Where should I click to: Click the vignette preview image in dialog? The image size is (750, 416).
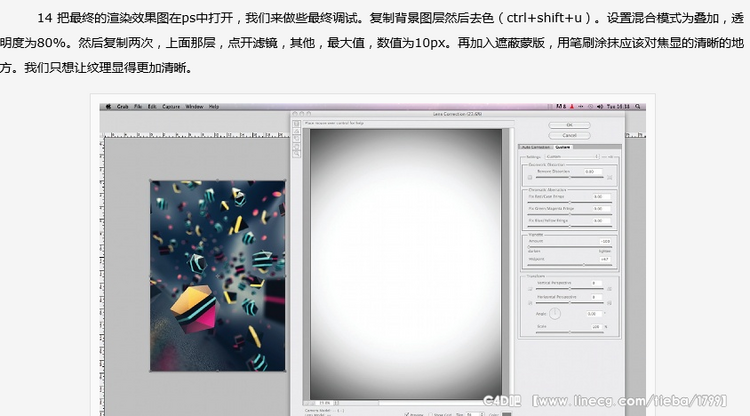tap(406, 263)
